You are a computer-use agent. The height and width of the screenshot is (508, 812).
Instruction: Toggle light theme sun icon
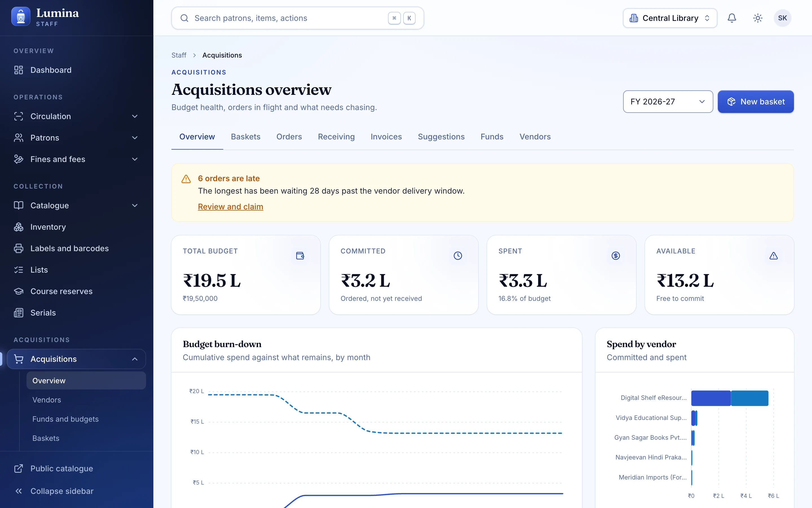(x=758, y=18)
